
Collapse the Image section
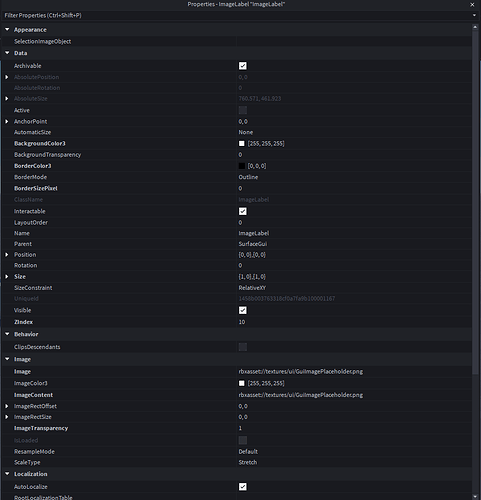tap(7, 359)
